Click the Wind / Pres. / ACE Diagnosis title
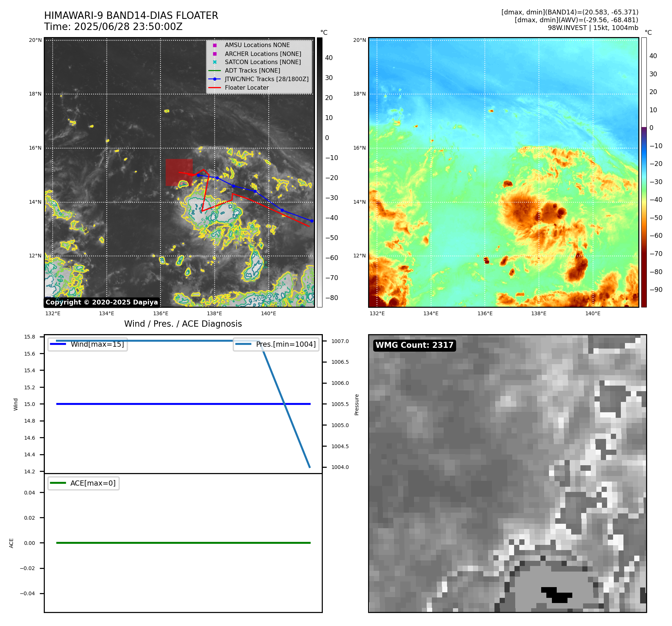672x626 pixels. (183, 324)
